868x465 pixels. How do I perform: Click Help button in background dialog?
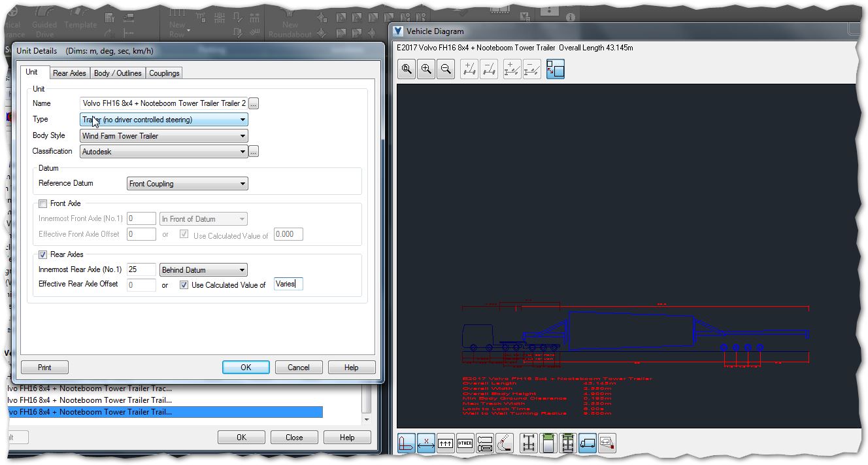coord(347,438)
